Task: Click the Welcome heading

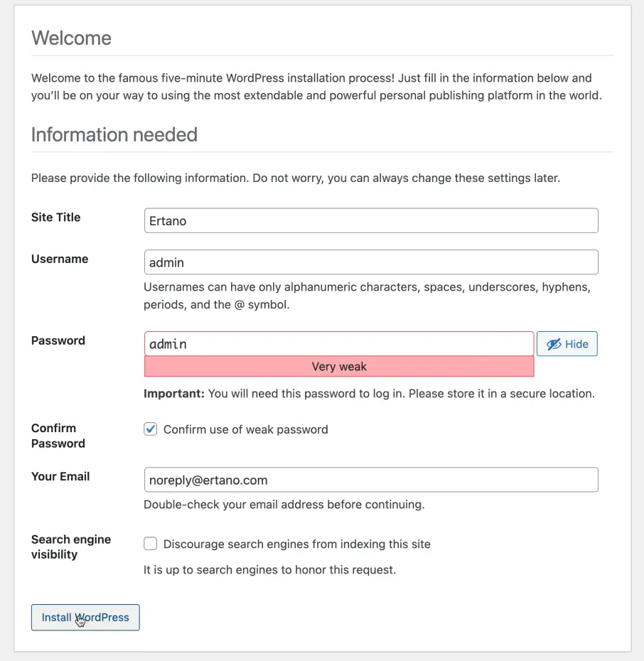Action: click(72, 38)
